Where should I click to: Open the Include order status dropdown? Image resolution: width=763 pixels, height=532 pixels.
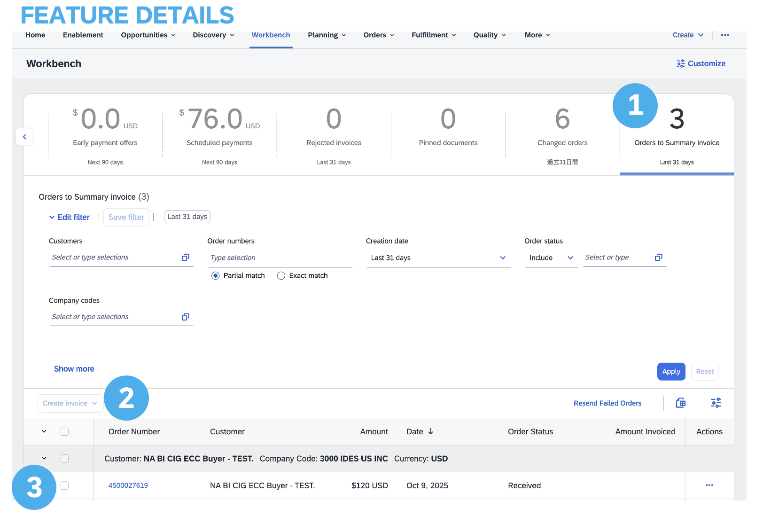point(551,258)
